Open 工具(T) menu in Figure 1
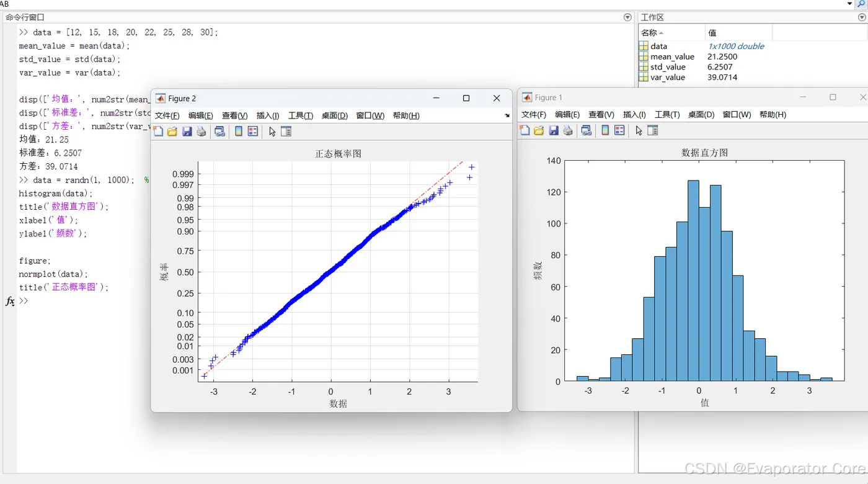This screenshot has width=868, height=484. point(666,115)
